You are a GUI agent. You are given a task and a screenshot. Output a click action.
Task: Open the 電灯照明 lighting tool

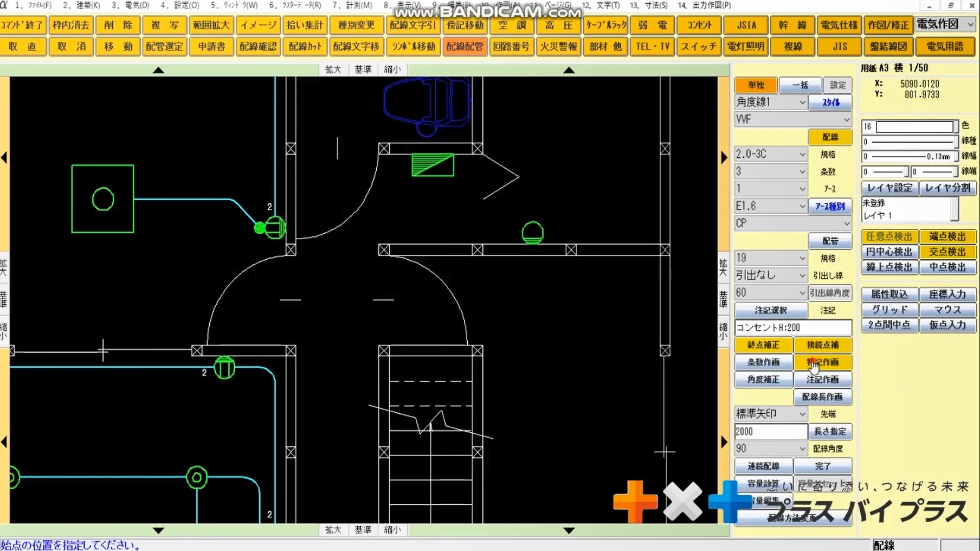point(746,47)
